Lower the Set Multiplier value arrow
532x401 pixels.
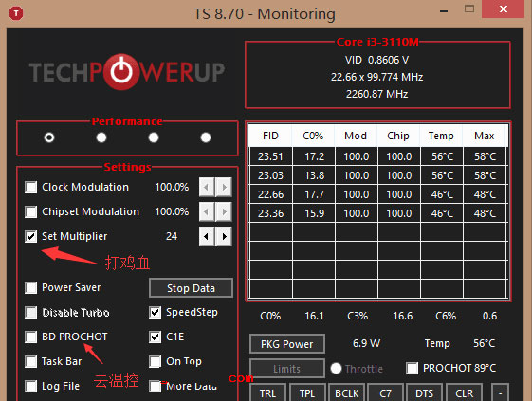point(207,236)
